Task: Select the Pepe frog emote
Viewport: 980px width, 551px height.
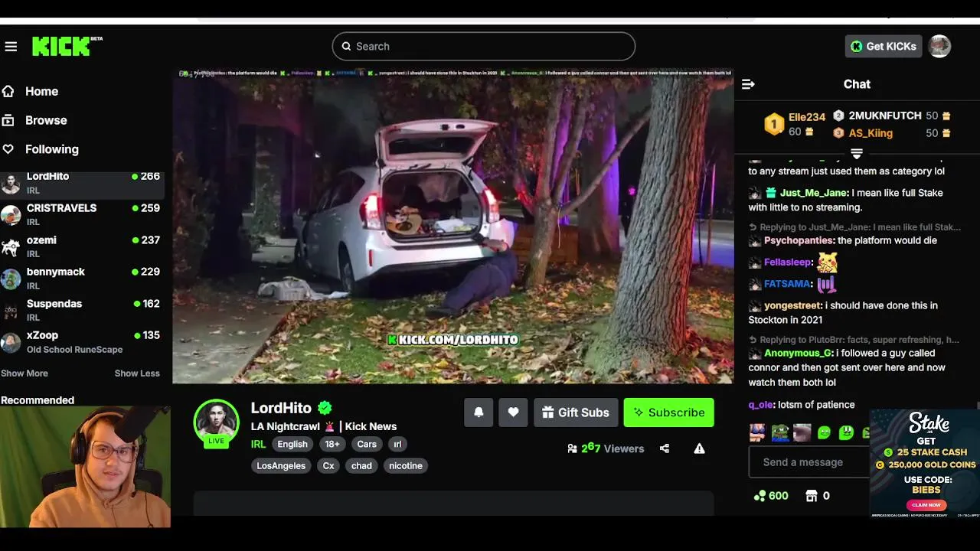Action: click(x=779, y=432)
